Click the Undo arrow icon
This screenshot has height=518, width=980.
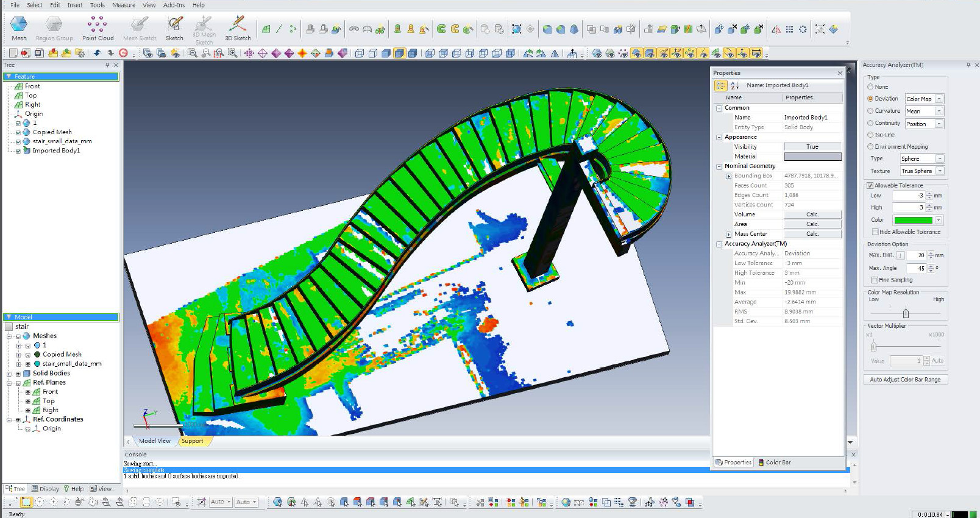(x=97, y=53)
